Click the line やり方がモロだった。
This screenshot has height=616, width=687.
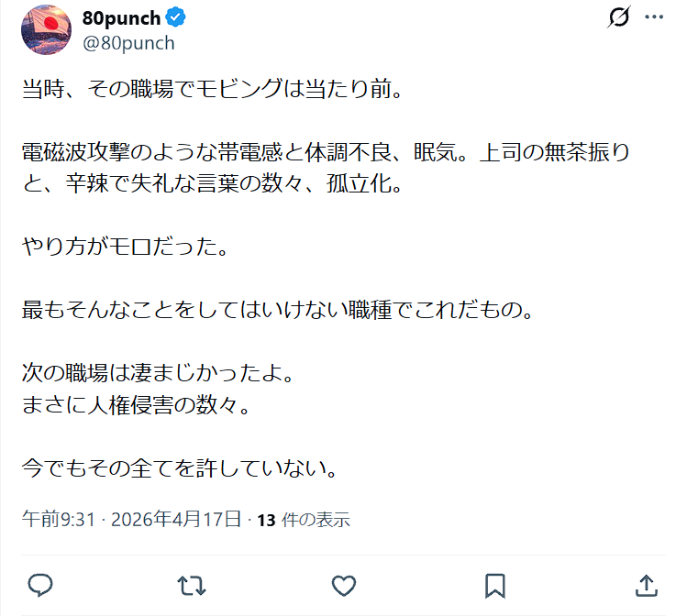point(123,247)
